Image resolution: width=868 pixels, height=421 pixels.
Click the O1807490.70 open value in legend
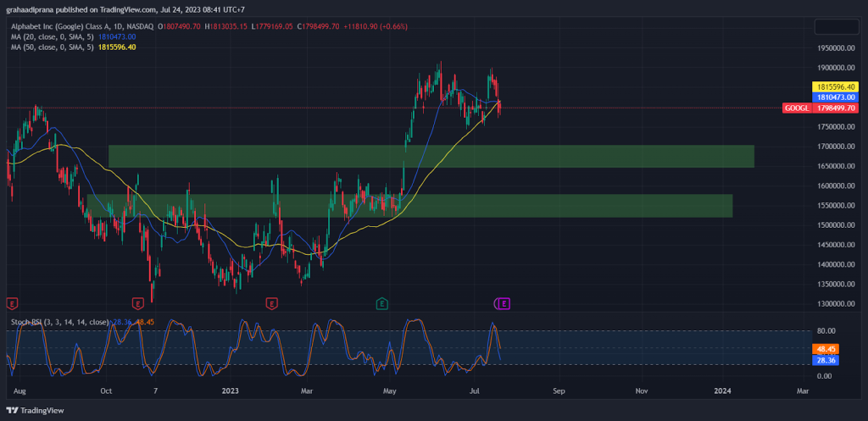point(180,26)
